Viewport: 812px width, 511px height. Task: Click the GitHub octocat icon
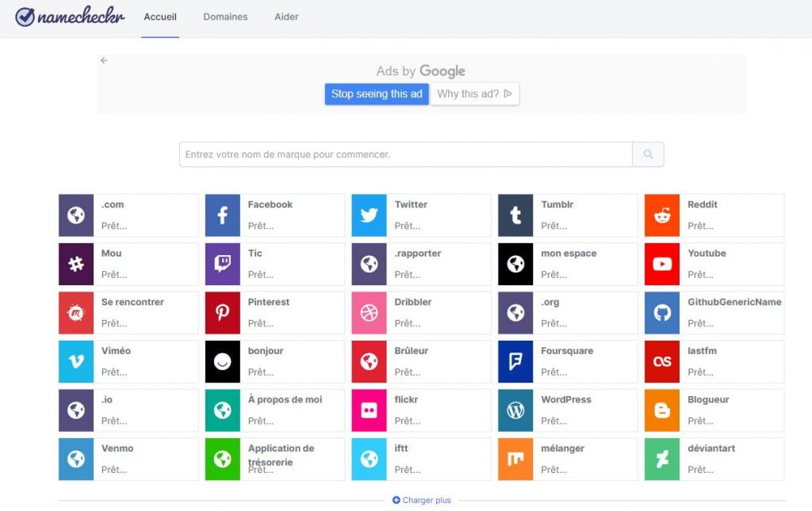tap(662, 313)
